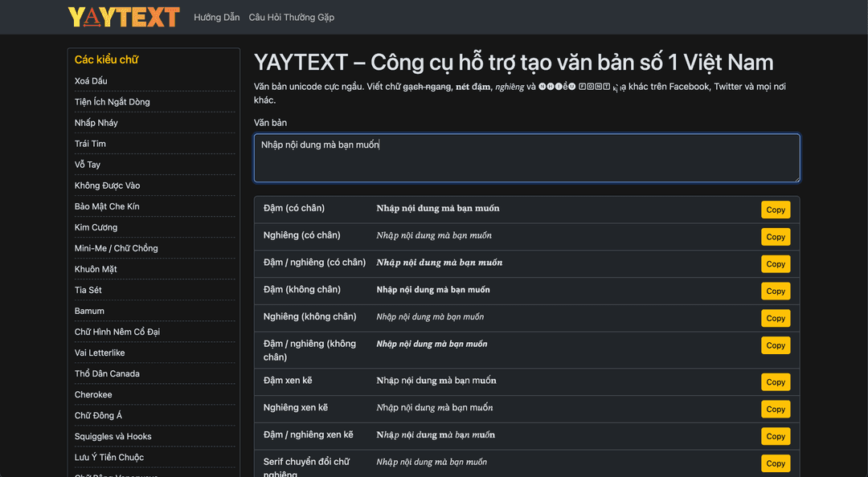
Task: Copy the "Đậm (không chân)" styled text
Action: pyautogui.click(x=775, y=291)
